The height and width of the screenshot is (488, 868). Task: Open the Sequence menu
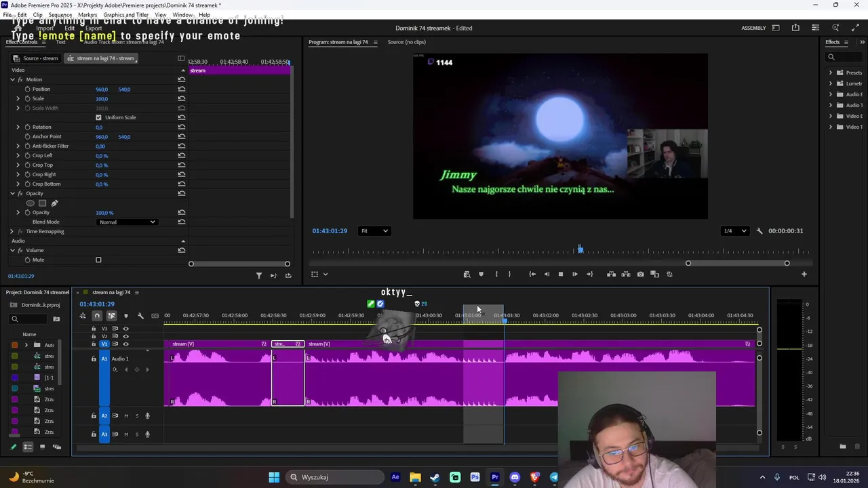60,15
